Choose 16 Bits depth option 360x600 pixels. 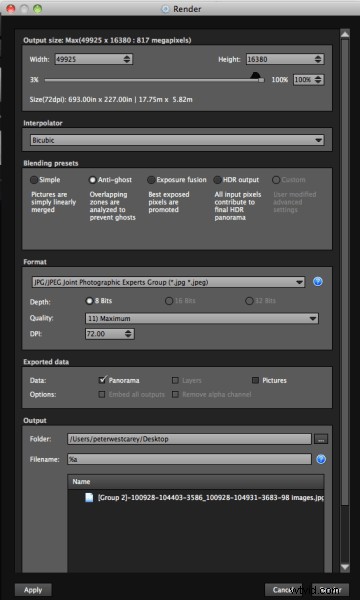point(169,301)
